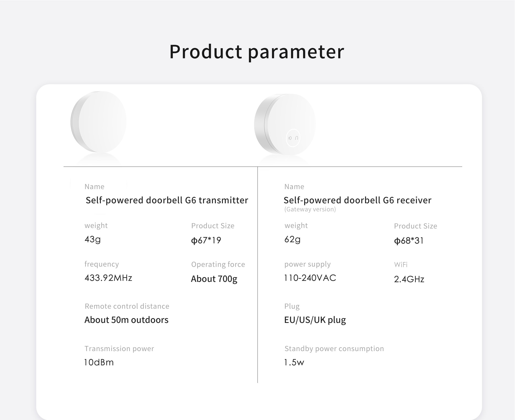515x420 pixels.
Task: Click the φ67*19 product size value
Action: 206,240
